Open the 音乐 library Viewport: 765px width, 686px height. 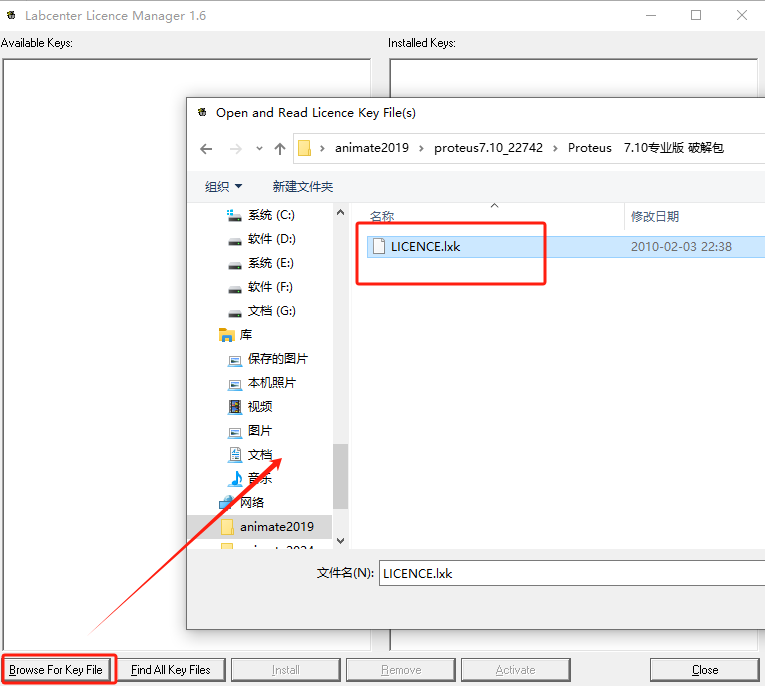click(260, 479)
